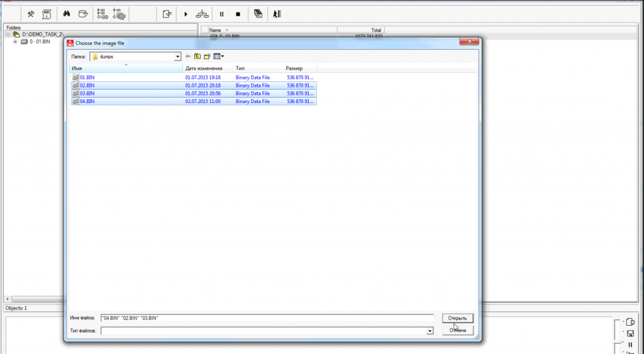Expand the '0 - 01.BIN' tree node
The image size is (644, 354).
coord(15,42)
